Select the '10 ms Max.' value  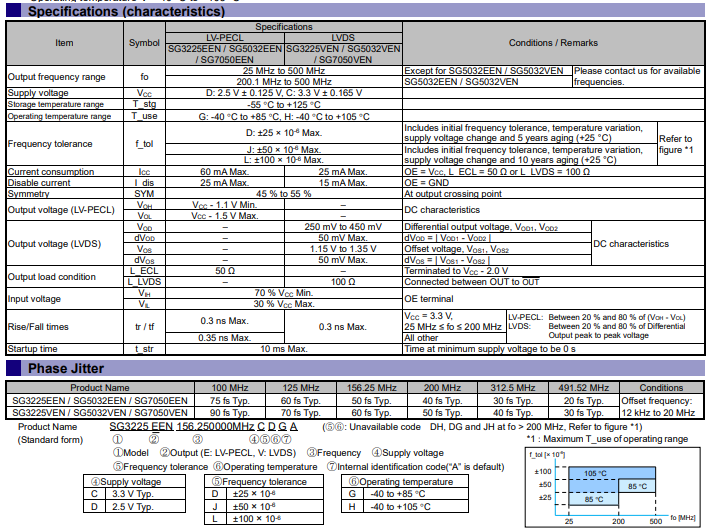point(284,349)
